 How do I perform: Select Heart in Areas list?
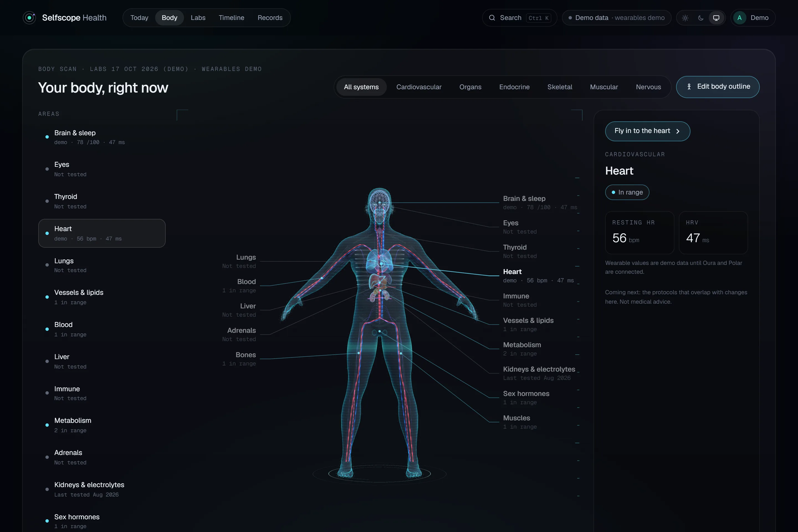pos(102,233)
